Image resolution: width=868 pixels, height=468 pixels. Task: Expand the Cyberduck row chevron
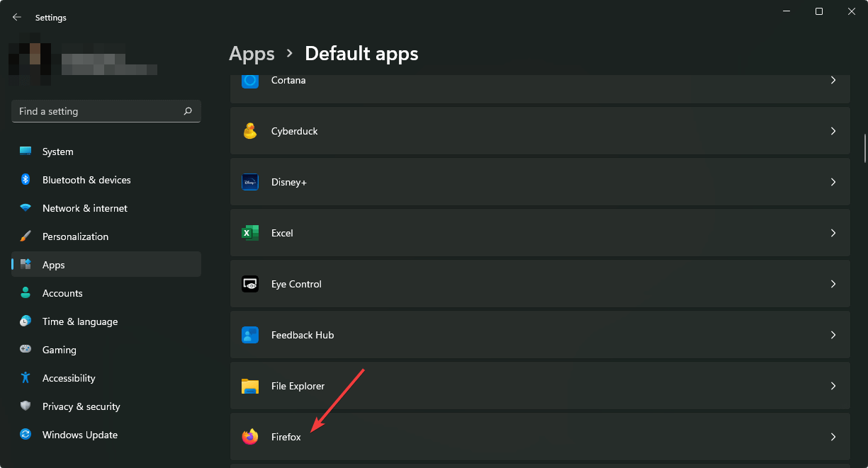[833, 131]
